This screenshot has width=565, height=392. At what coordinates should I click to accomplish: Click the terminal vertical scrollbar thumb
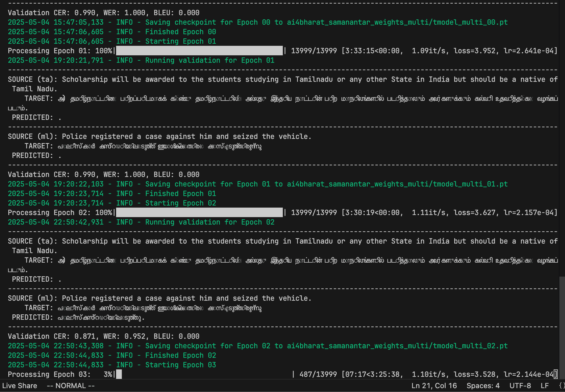click(x=562, y=327)
